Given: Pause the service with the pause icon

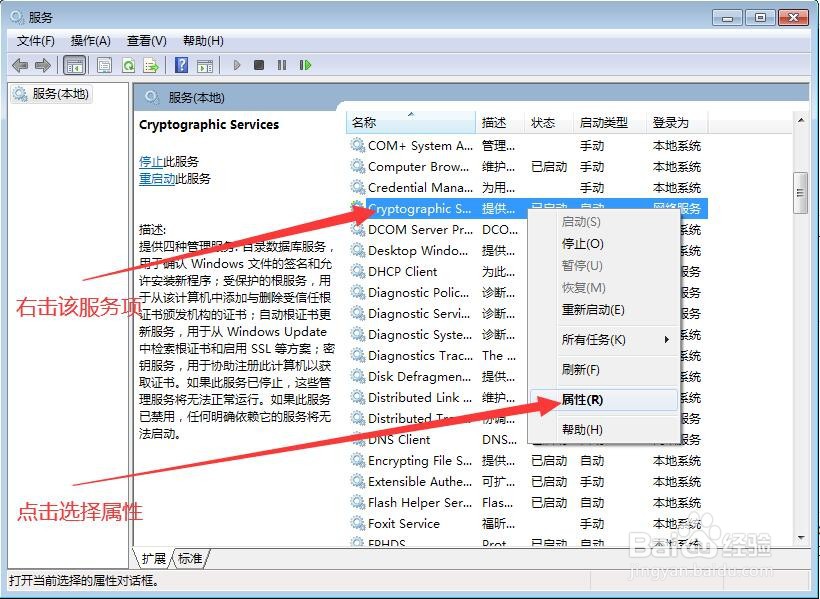Looking at the screenshot, I should point(282,65).
